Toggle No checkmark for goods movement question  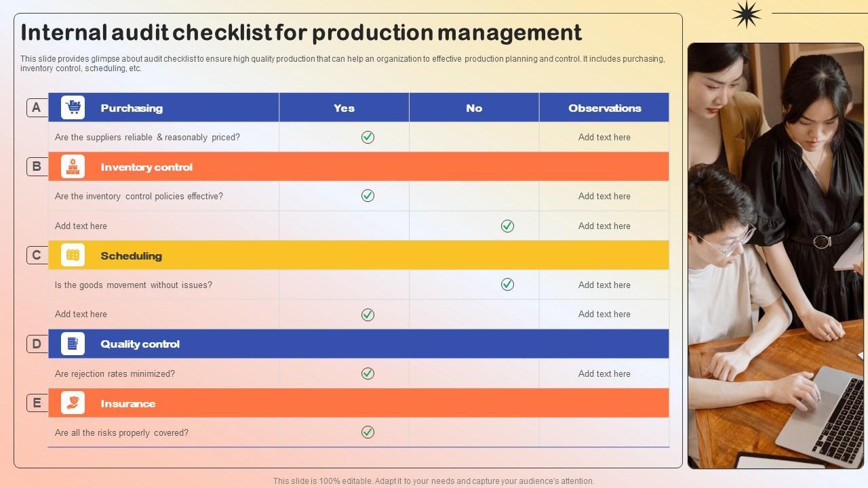[x=507, y=285]
